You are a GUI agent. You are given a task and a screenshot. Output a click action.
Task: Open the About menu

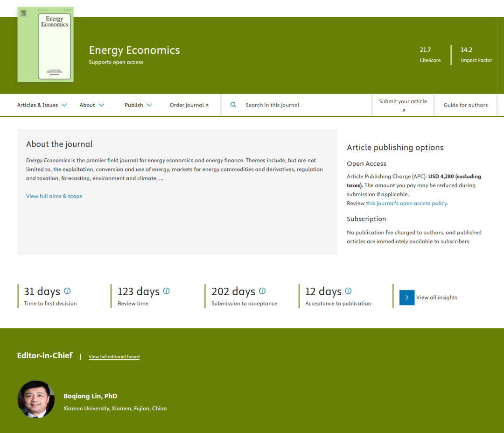point(92,105)
